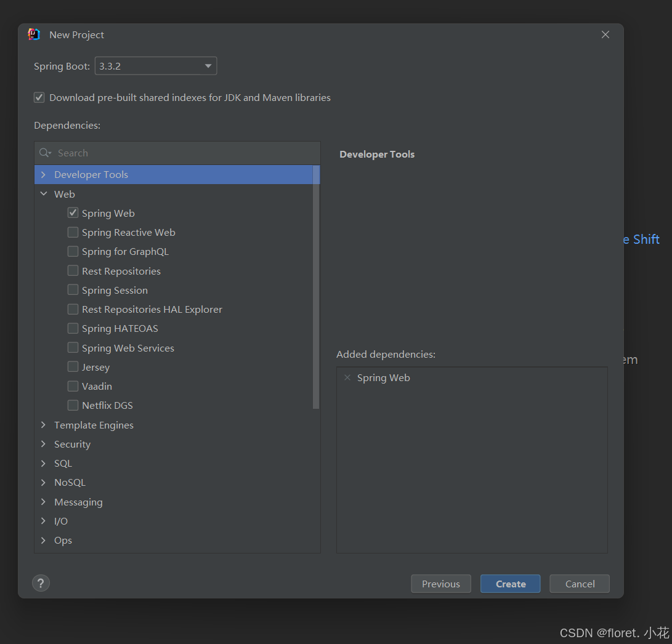
Task: Select the Spring Web entry in added dependencies
Action: (x=384, y=377)
